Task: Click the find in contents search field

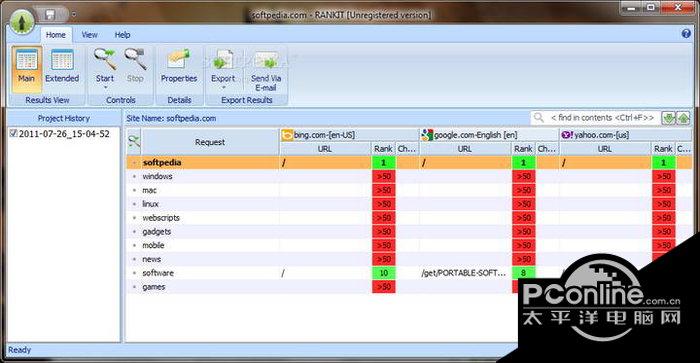Action: (x=602, y=118)
